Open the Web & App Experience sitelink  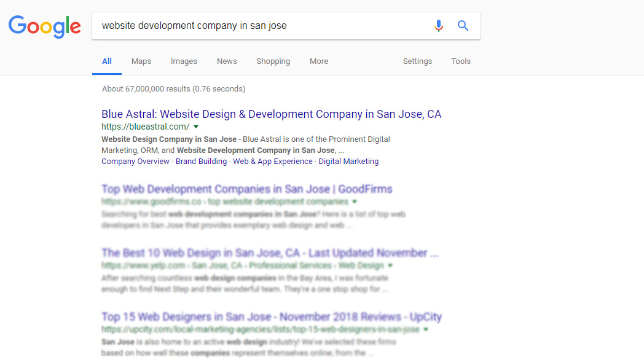coord(273,162)
